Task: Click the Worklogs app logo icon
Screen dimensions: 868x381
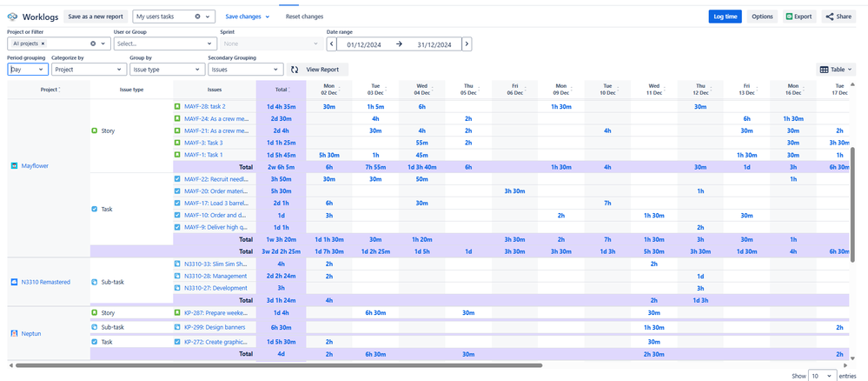Action: [x=12, y=17]
